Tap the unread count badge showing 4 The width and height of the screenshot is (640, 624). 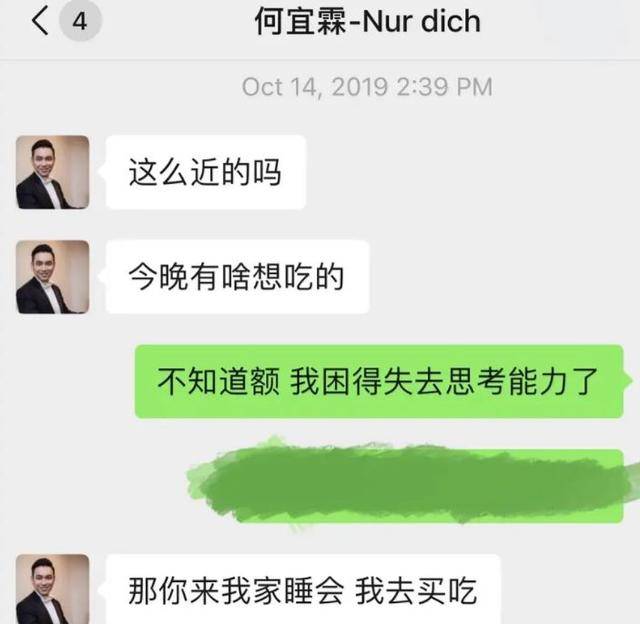80,20
